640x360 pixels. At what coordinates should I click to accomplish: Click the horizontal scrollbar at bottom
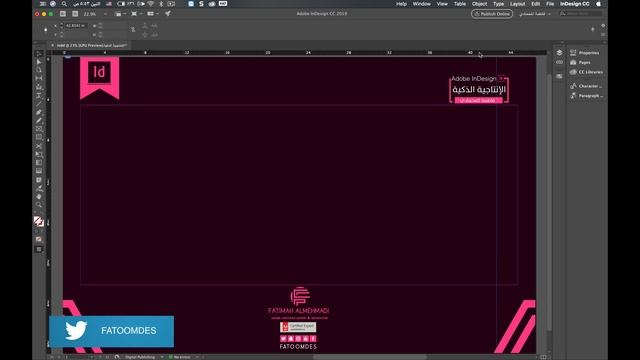click(x=369, y=357)
